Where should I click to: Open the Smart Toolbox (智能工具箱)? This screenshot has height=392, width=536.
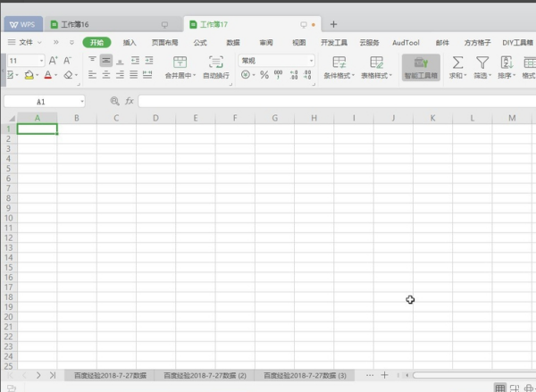point(421,63)
